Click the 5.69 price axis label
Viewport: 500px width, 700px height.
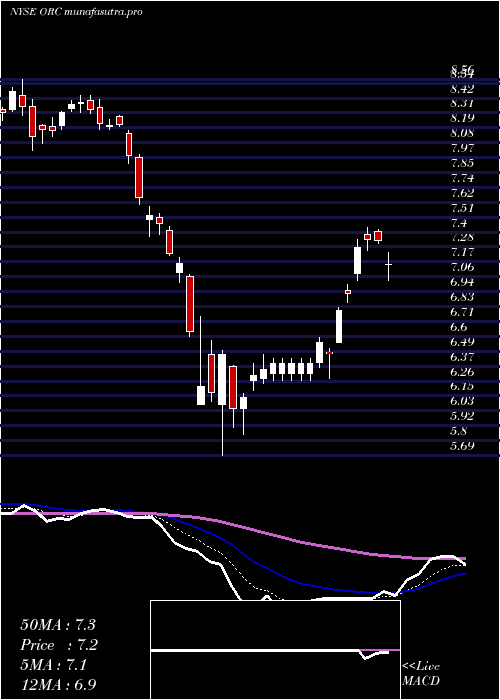click(x=462, y=446)
